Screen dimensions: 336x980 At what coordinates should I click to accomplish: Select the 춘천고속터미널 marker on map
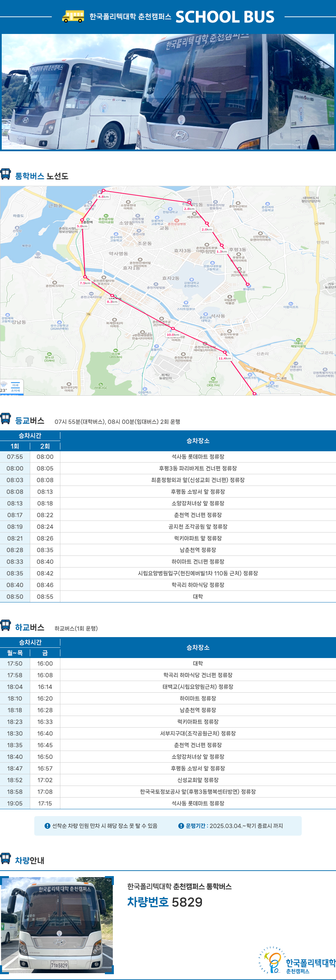pyautogui.click(x=91, y=295)
